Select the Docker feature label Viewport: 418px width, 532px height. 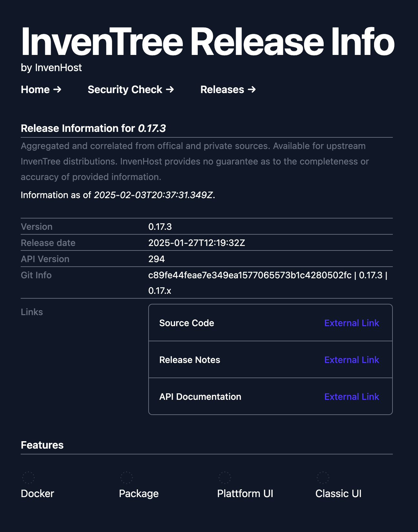[37, 494]
